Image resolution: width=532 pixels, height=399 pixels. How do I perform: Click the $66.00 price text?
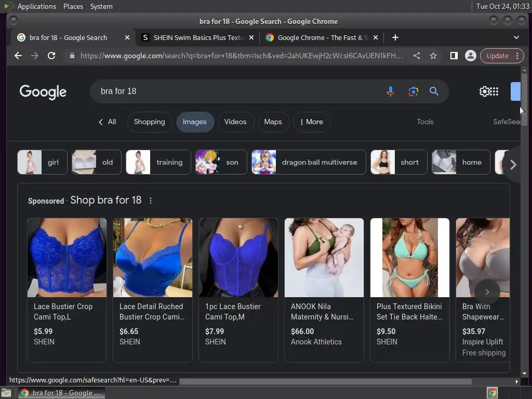(x=302, y=331)
